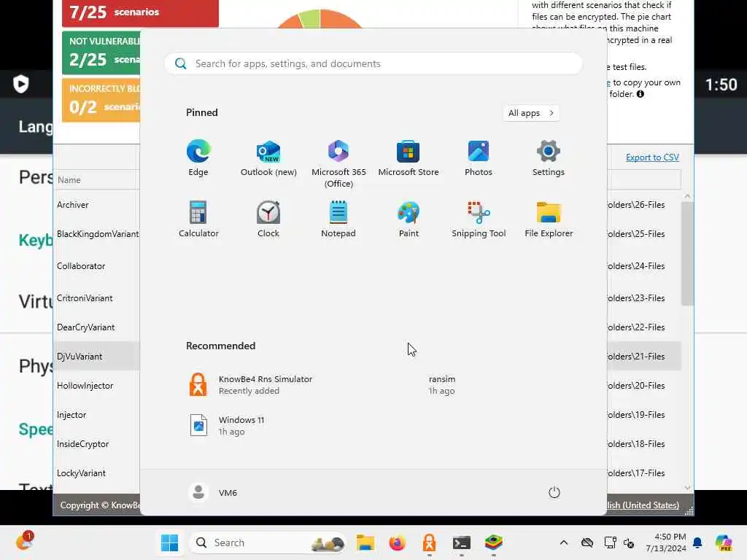Select the InsideCryptor row

(83, 444)
